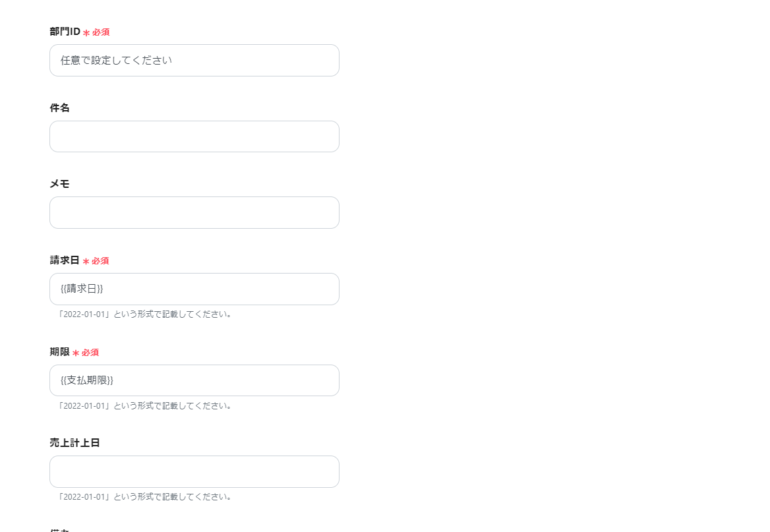Click the red asterisk beside 期限
This screenshot has height=532, width=770.
coord(76,353)
